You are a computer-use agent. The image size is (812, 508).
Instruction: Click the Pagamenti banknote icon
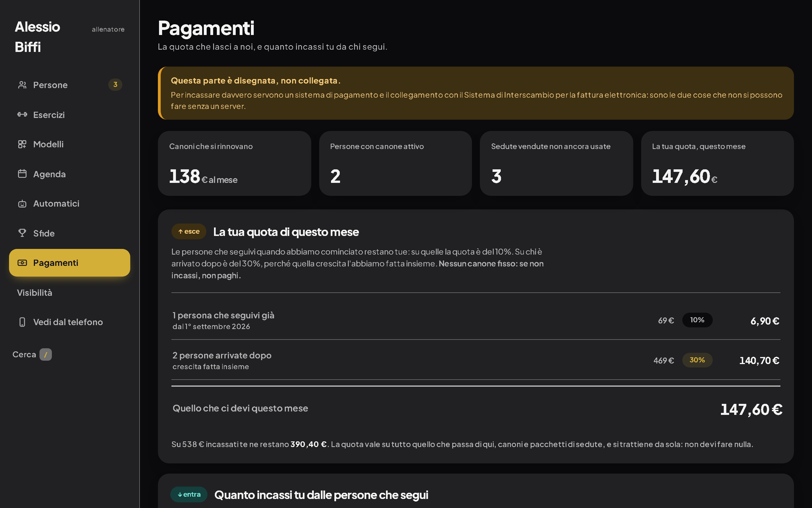tap(22, 263)
